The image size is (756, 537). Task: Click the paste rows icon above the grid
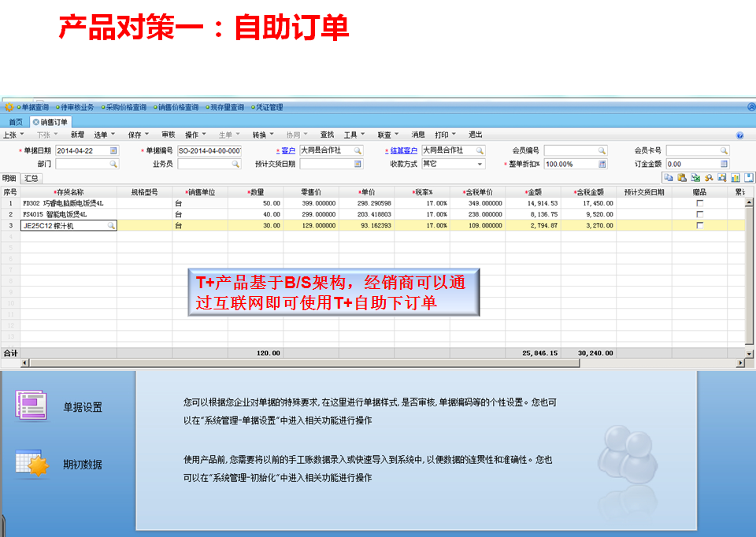point(682,177)
